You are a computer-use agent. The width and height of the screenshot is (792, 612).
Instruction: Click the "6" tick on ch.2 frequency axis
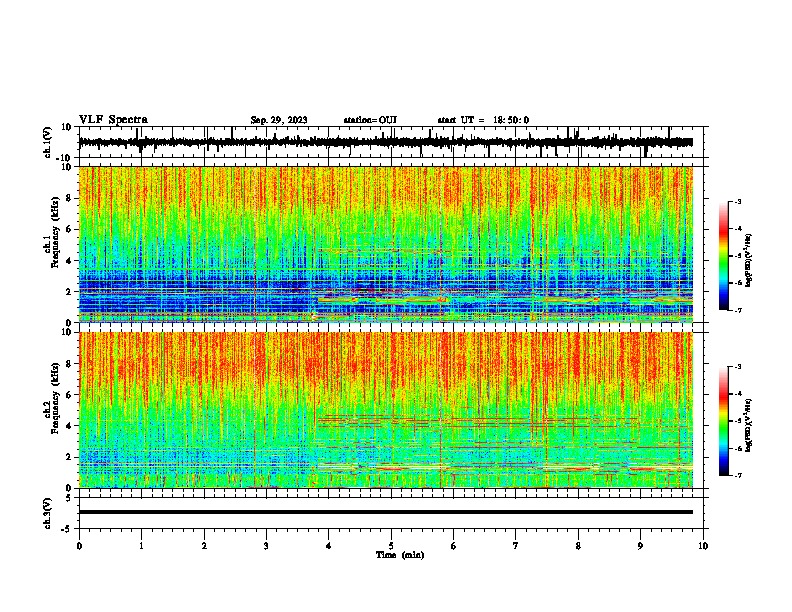(70, 394)
